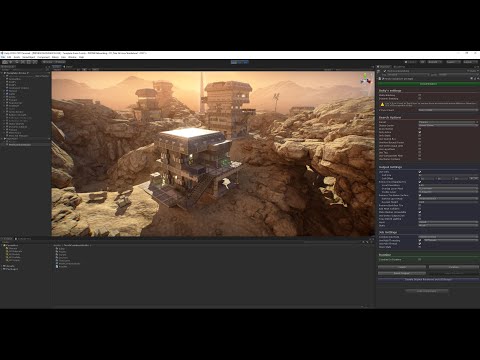Viewport: 480px width, 360px height.
Task: Click the green Documentation button
Action: coord(428,84)
